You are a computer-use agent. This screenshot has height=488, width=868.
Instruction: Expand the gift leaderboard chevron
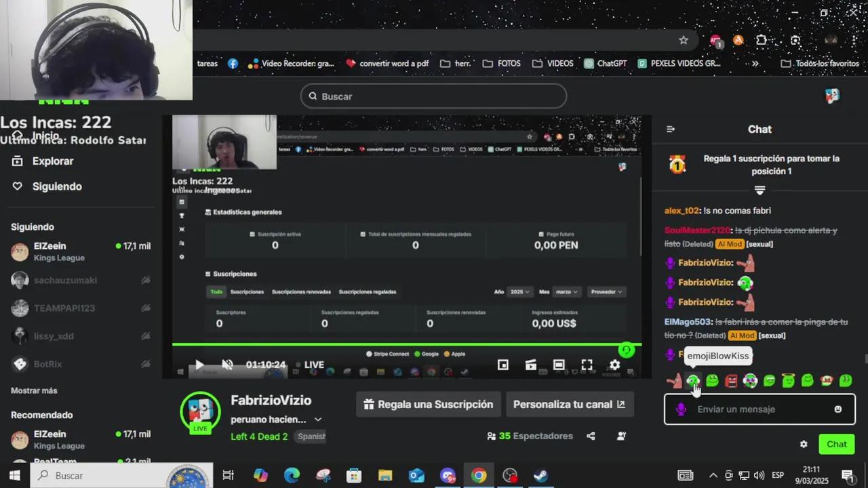(759, 190)
